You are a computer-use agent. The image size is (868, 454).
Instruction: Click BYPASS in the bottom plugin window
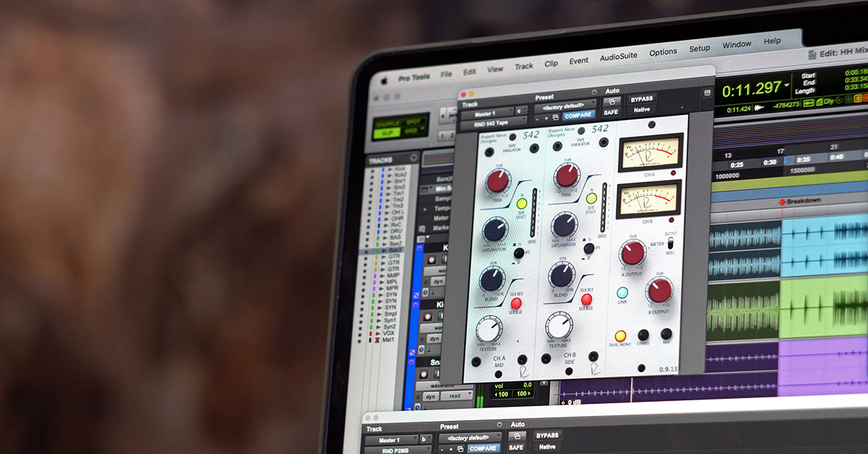pos(548,435)
